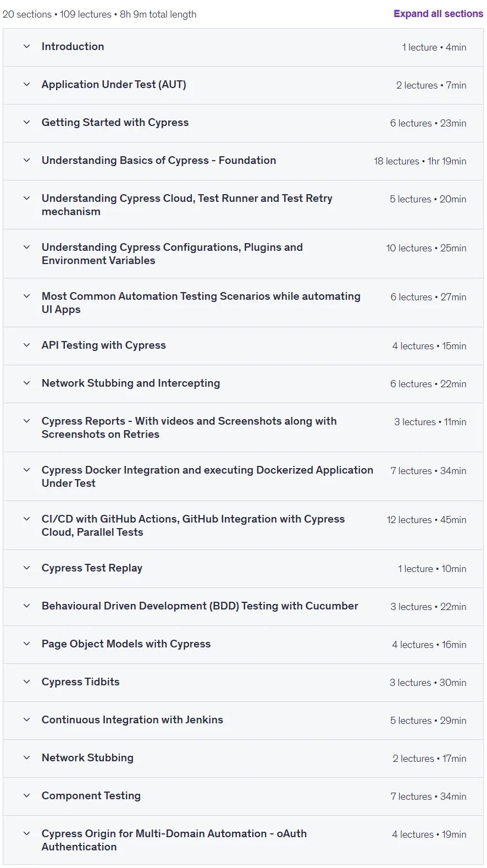Click the '3 lectures • 11min' text
Screen dimensions: 487x868
point(430,422)
